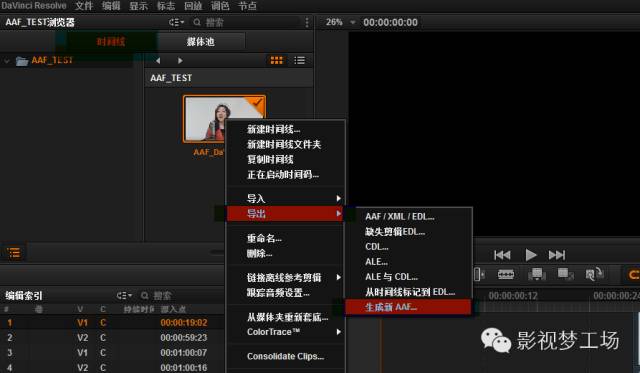Open the browser panel options menu
The width and height of the screenshot is (640, 373).
coord(307,22)
